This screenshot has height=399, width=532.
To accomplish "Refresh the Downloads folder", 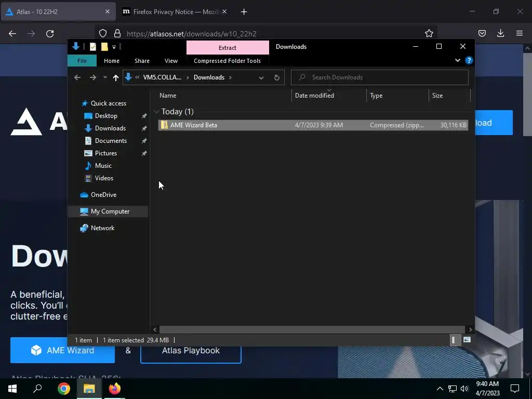I will tap(276, 78).
